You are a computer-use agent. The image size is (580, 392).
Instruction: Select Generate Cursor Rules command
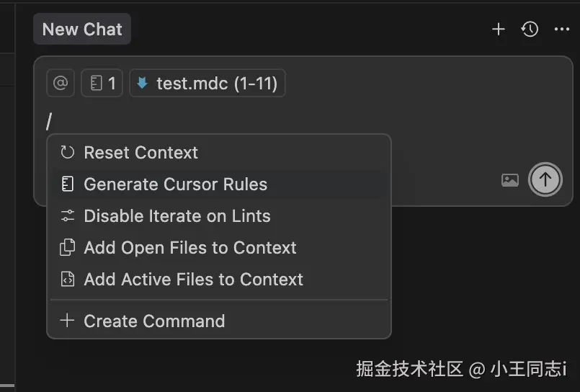(175, 184)
